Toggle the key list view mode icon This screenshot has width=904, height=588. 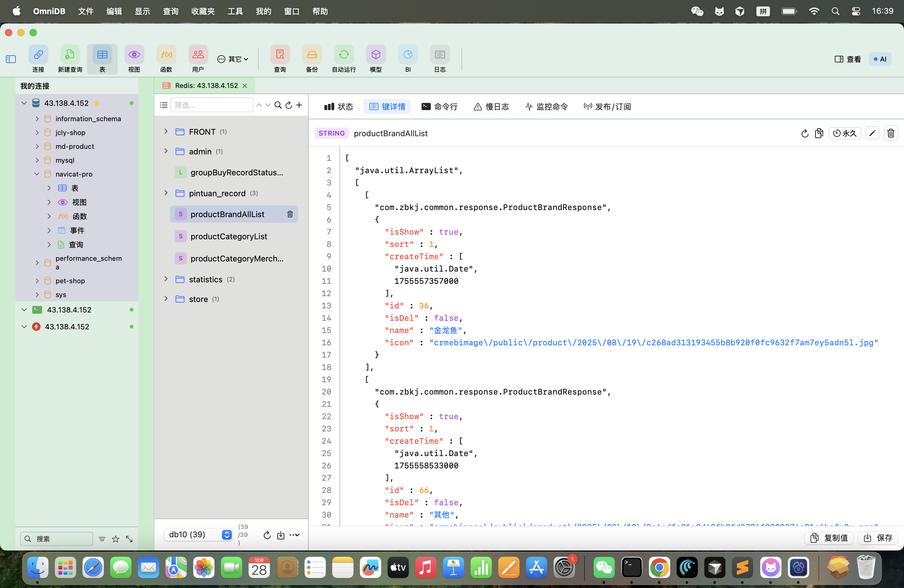coord(164,105)
